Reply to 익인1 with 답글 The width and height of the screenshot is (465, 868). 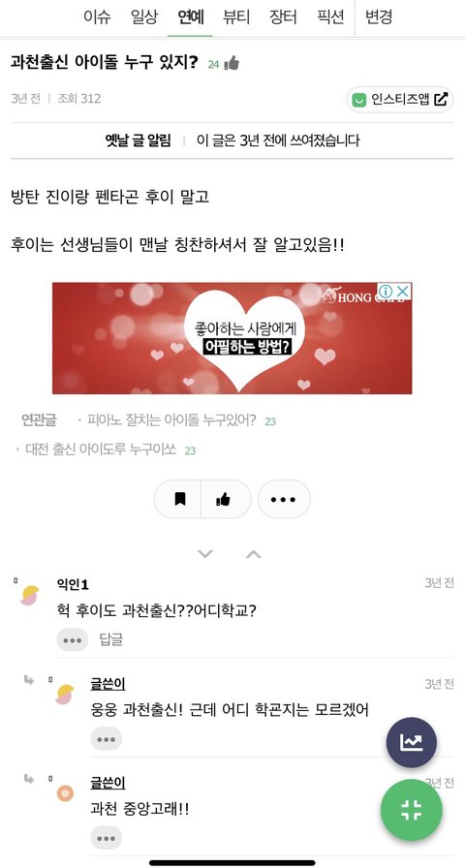(110, 640)
